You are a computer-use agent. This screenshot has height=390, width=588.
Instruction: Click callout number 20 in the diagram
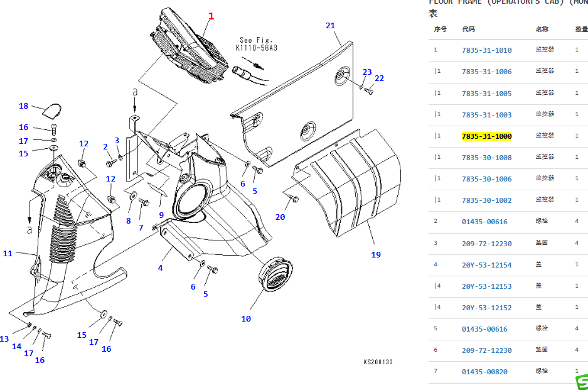[x=280, y=217]
